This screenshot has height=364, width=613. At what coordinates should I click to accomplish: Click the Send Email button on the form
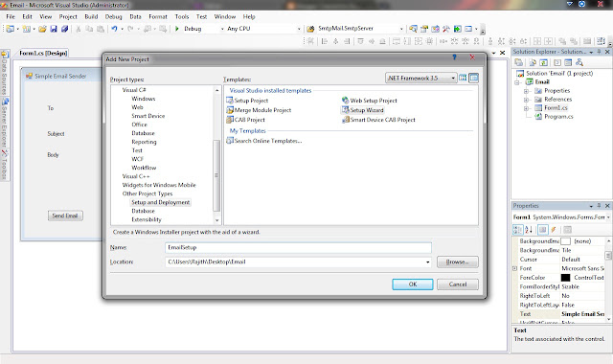coord(65,216)
